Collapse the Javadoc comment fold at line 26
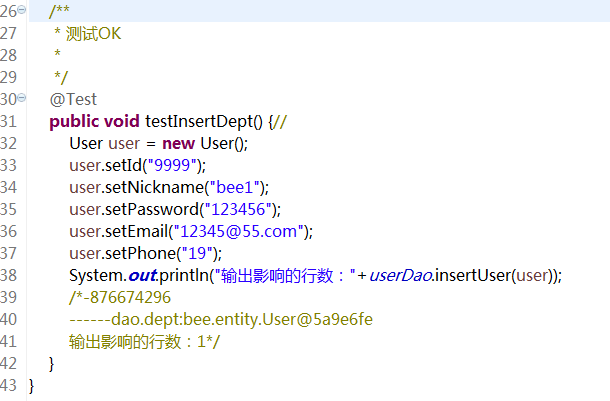 (22, 9)
